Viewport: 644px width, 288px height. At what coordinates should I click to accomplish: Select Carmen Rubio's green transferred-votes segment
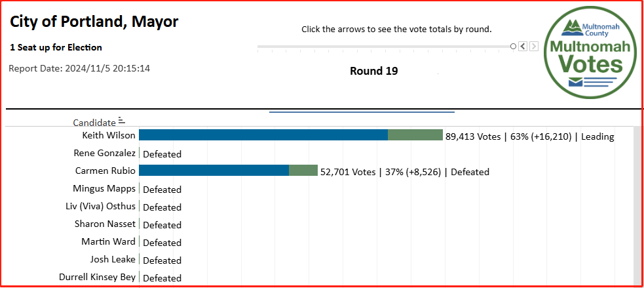(x=303, y=171)
